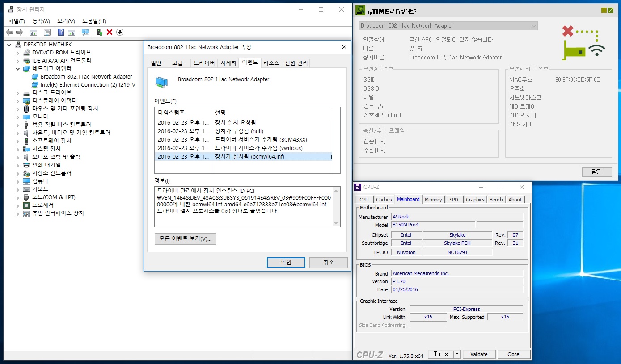Click the 디스플레이 어댑터 category icon

click(27, 100)
